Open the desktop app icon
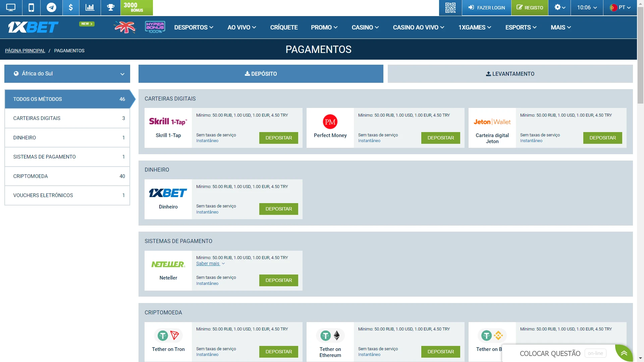The width and height of the screenshot is (644, 362). [11, 7]
